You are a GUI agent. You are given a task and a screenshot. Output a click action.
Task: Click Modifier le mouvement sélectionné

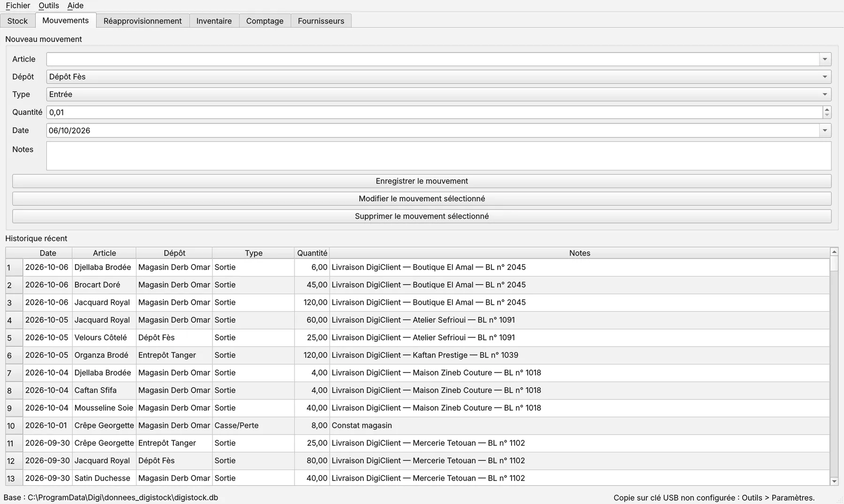[x=422, y=199]
